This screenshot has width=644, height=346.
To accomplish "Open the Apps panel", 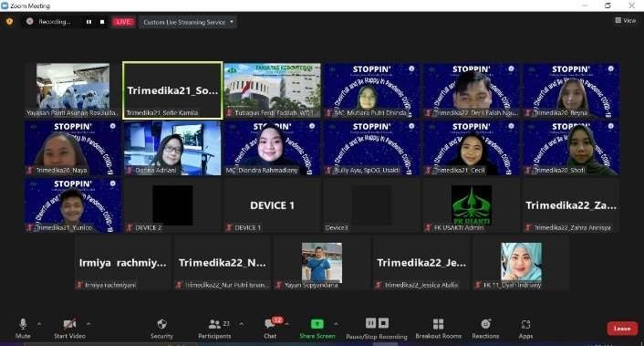I will [x=525, y=329].
